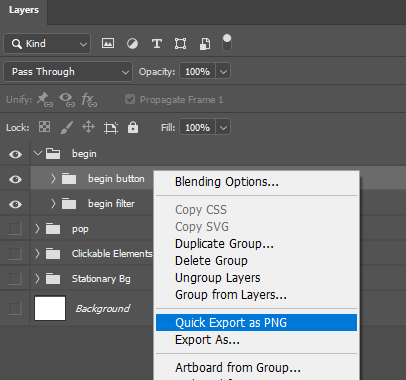
Task: Filter for shape layers icon
Action: [x=180, y=43]
